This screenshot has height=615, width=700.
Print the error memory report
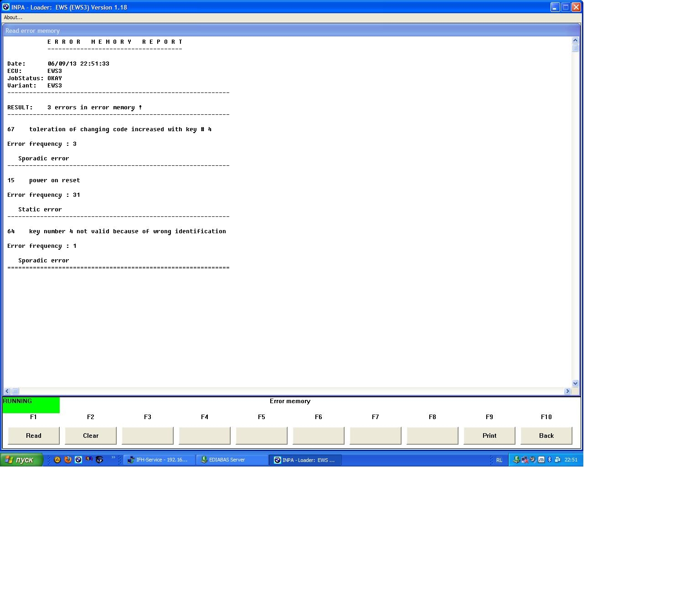coord(489,436)
